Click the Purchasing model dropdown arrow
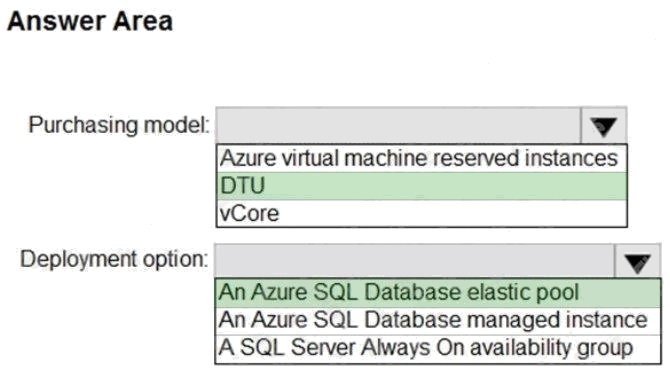The image size is (670, 376). 604,126
